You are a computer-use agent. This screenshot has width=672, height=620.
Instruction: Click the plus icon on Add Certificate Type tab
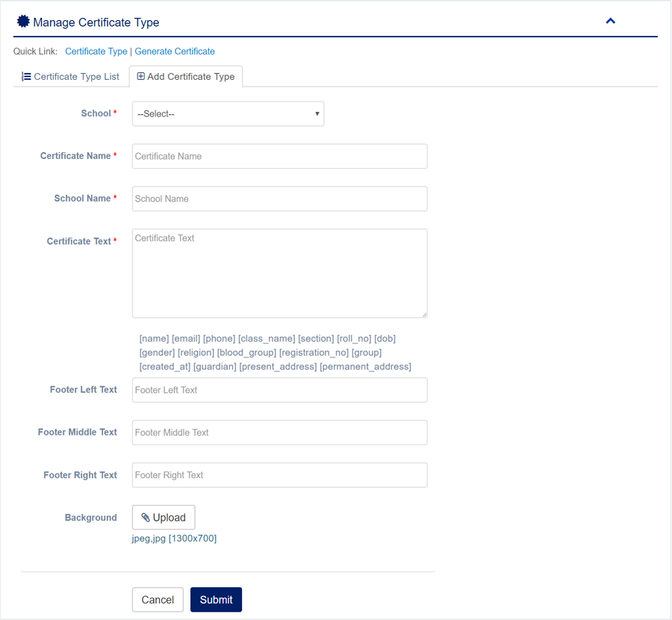[x=141, y=77]
